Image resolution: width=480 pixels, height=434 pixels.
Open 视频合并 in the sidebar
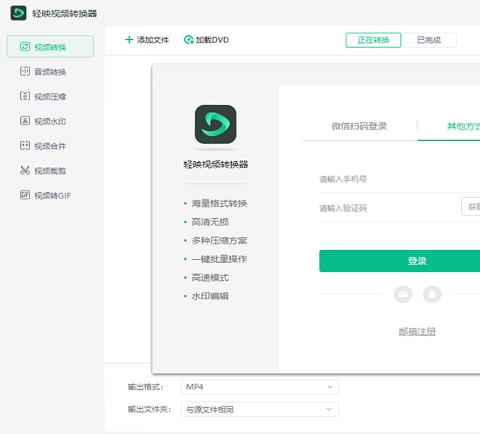click(50, 146)
